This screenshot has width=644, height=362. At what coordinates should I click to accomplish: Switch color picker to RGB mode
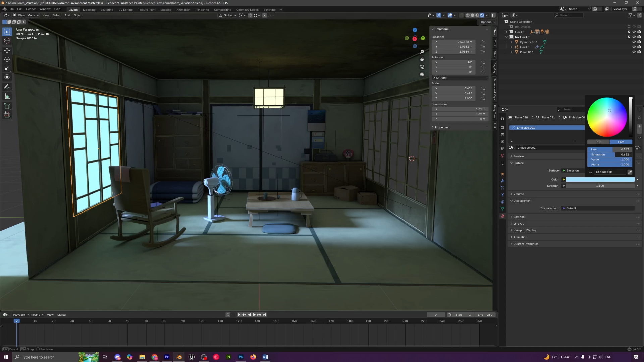(598, 142)
